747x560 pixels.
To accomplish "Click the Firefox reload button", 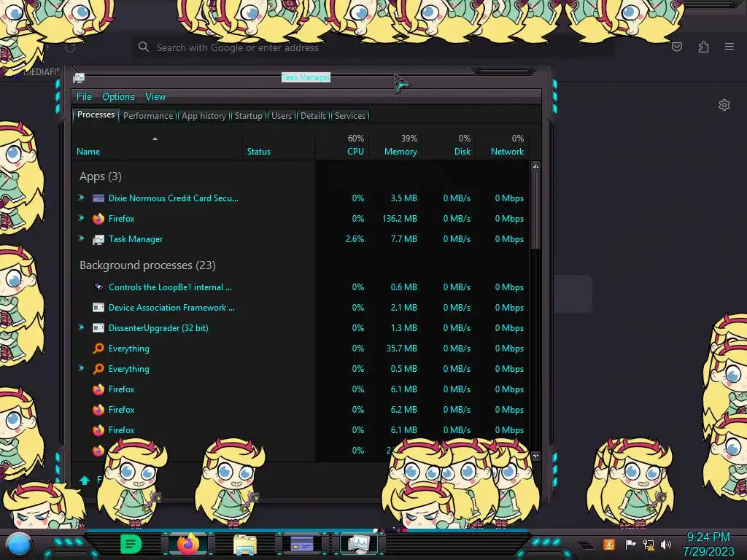I will [x=70, y=47].
